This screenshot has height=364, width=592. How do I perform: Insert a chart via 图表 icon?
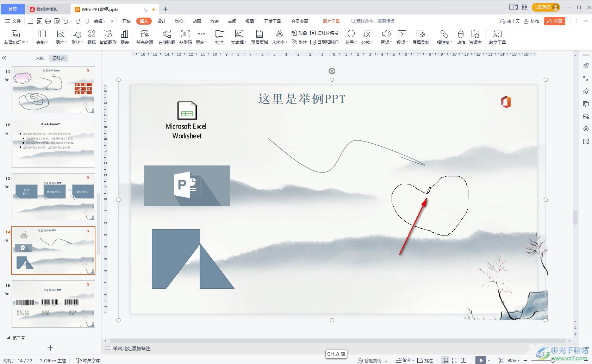point(125,34)
